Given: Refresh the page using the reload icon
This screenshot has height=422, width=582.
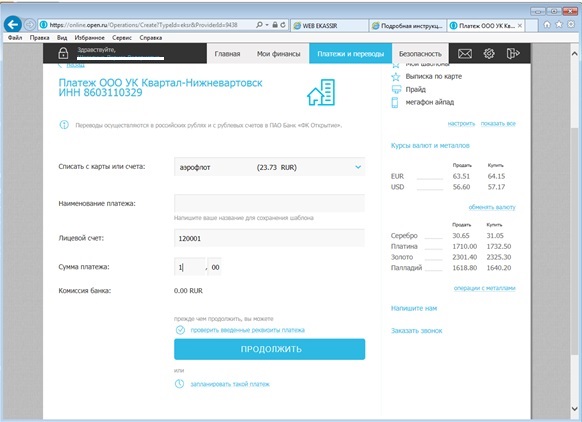Looking at the screenshot, I should pos(283,25).
